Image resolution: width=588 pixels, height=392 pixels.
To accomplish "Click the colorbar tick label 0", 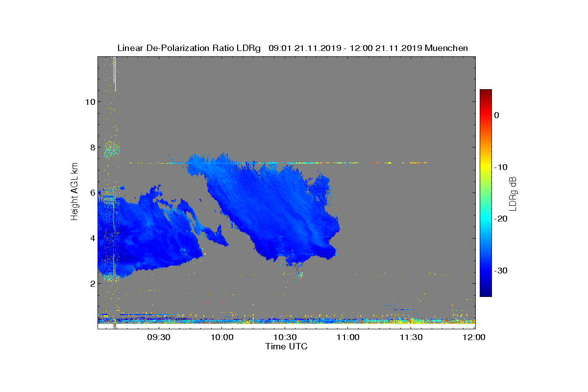I will tap(497, 115).
